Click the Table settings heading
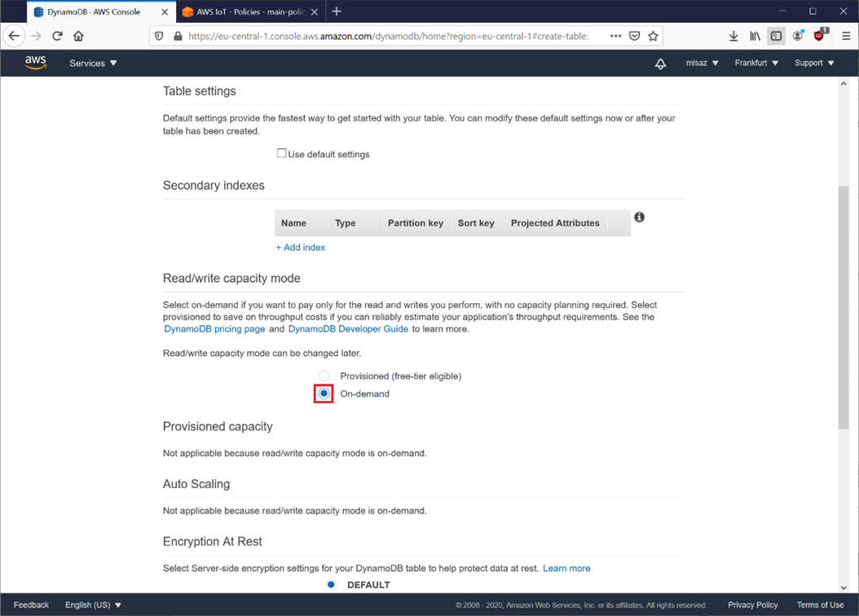This screenshot has width=859, height=616. pyautogui.click(x=200, y=91)
